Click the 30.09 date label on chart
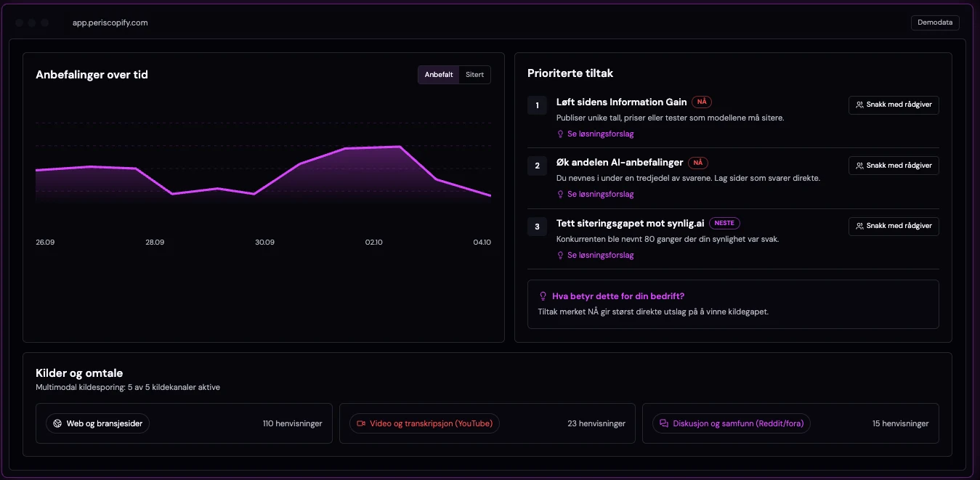 (x=264, y=242)
